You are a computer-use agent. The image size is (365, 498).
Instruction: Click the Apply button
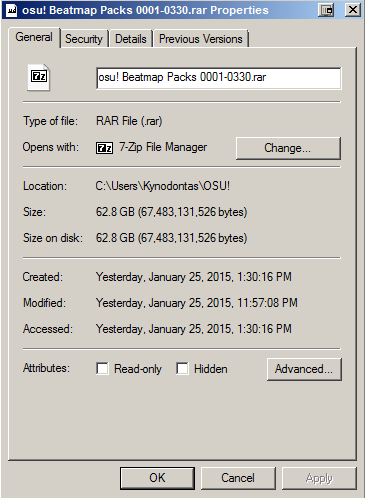pos(319,478)
